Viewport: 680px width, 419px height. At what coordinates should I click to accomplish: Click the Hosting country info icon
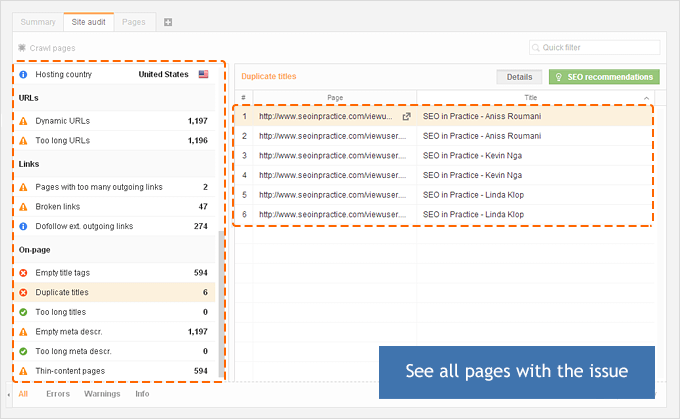click(x=23, y=74)
